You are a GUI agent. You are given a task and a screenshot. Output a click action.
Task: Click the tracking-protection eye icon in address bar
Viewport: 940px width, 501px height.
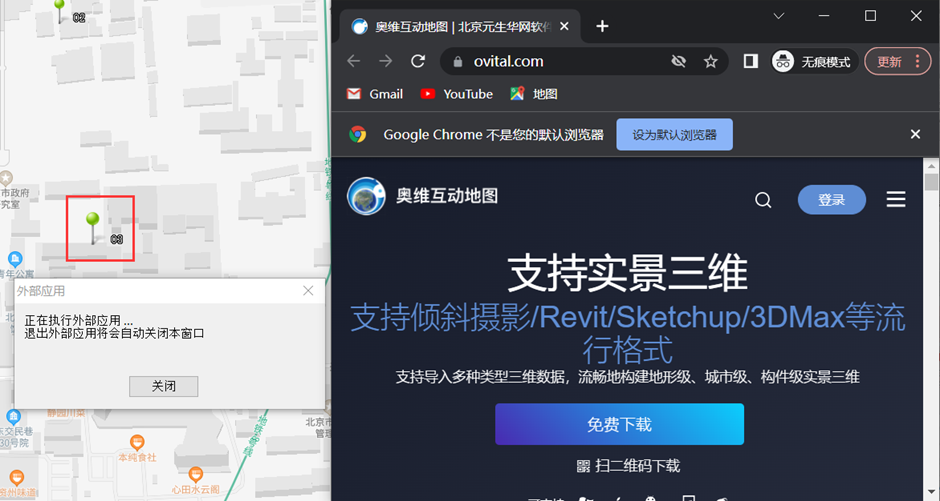point(678,61)
